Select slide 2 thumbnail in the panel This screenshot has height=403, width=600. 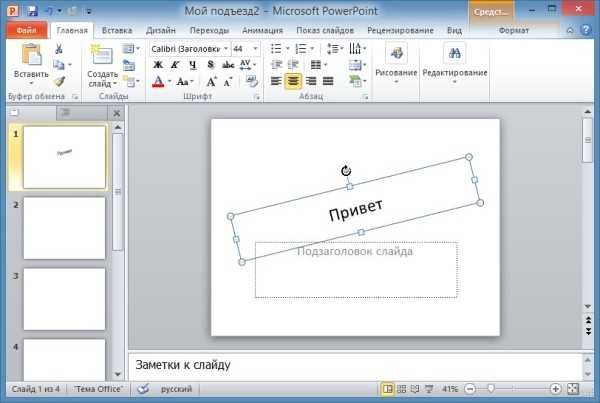(x=64, y=228)
